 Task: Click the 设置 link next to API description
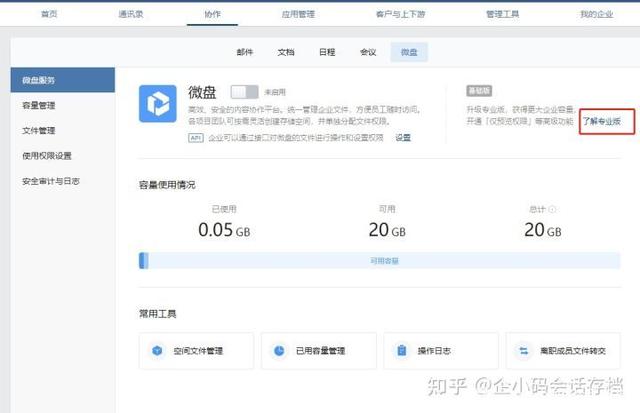403,137
